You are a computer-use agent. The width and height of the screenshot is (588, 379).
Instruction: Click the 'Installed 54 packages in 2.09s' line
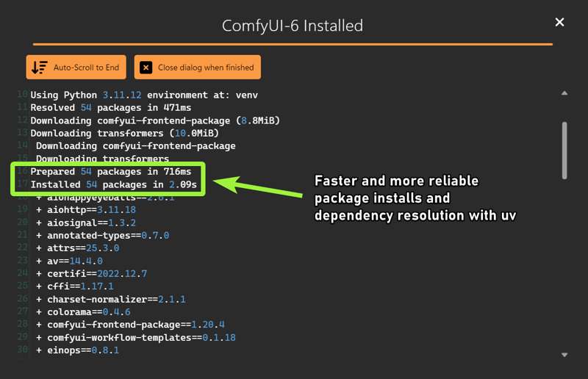(x=113, y=184)
